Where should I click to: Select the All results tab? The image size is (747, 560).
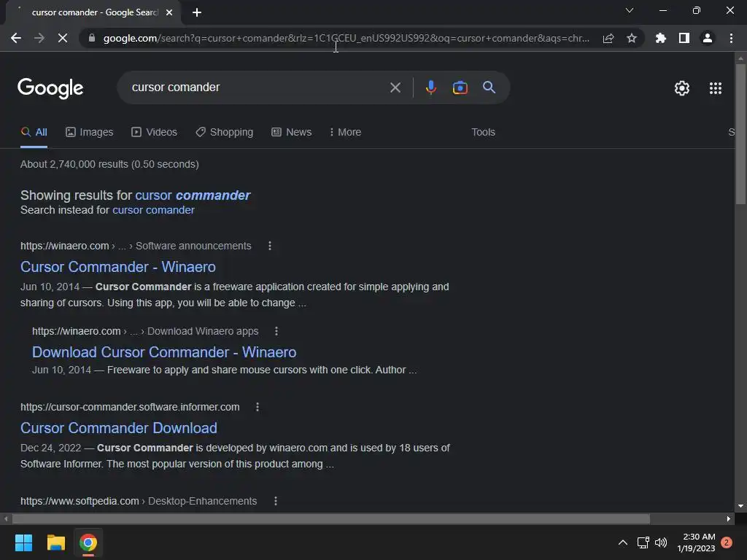point(34,133)
